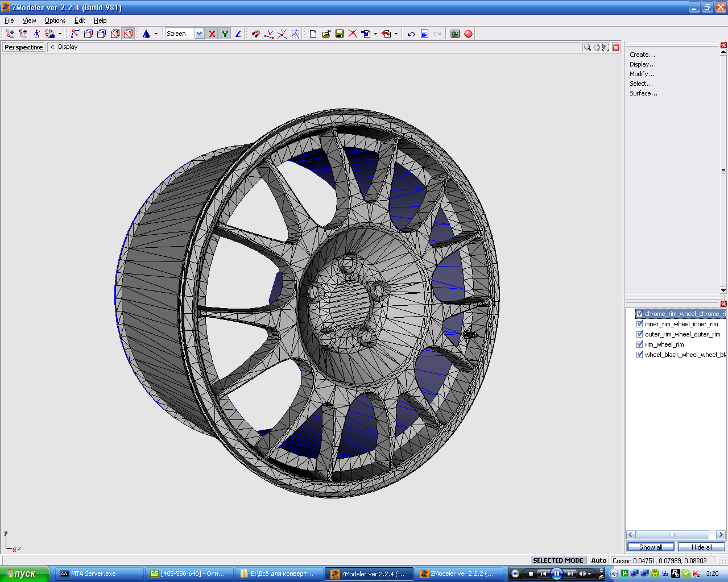Select the viewport zoom magnifier tool
Viewport: 728px width, 582px height.
(x=587, y=47)
